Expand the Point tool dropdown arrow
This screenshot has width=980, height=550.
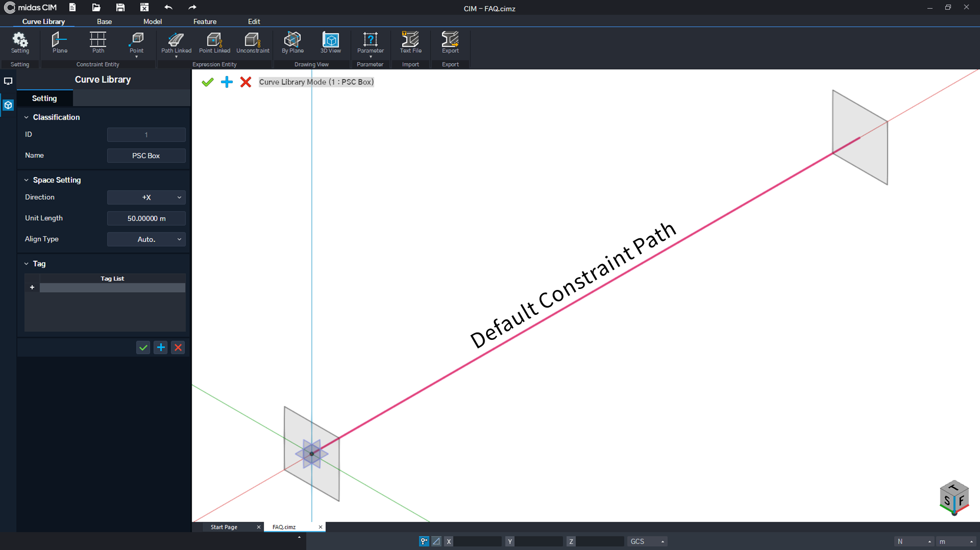(x=137, y=57)
